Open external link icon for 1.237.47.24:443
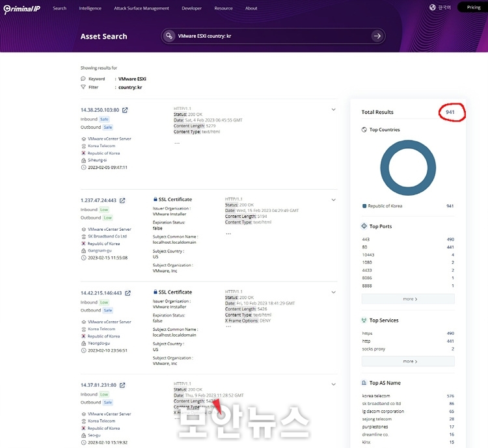This screenshot has height=448, width=488. coord(122,201)
